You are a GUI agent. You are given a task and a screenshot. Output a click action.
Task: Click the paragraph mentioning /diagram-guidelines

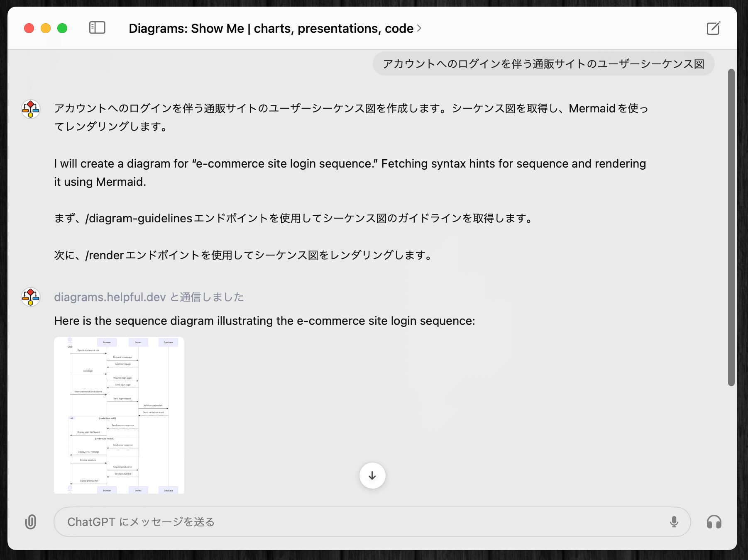coord(293,218)
